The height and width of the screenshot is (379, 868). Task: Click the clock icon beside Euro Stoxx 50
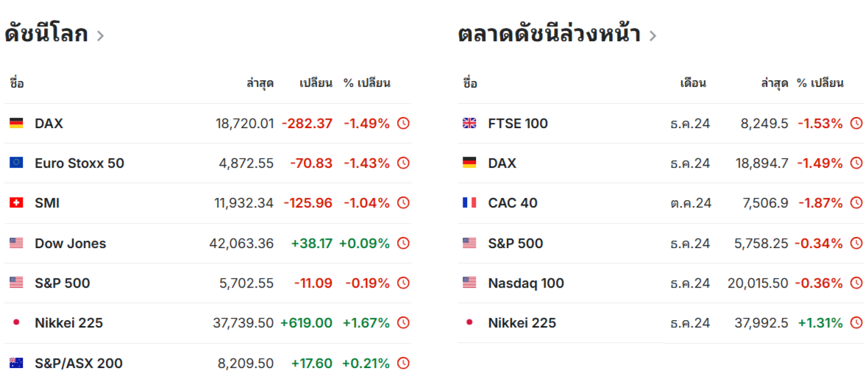[403, 163]
